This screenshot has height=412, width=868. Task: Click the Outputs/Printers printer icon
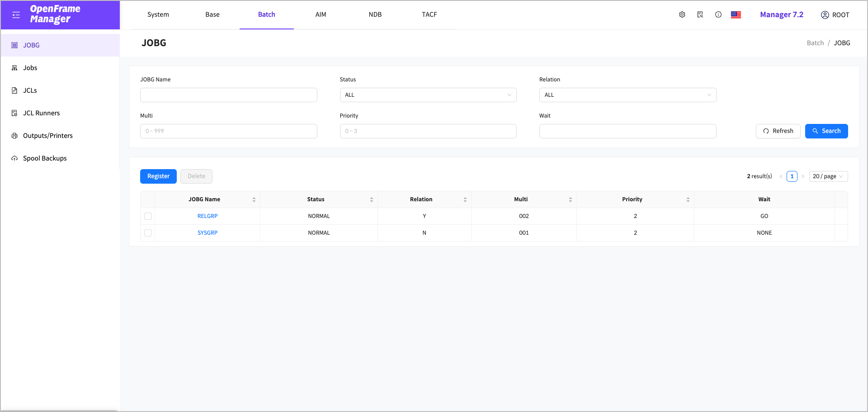point(14,136)
